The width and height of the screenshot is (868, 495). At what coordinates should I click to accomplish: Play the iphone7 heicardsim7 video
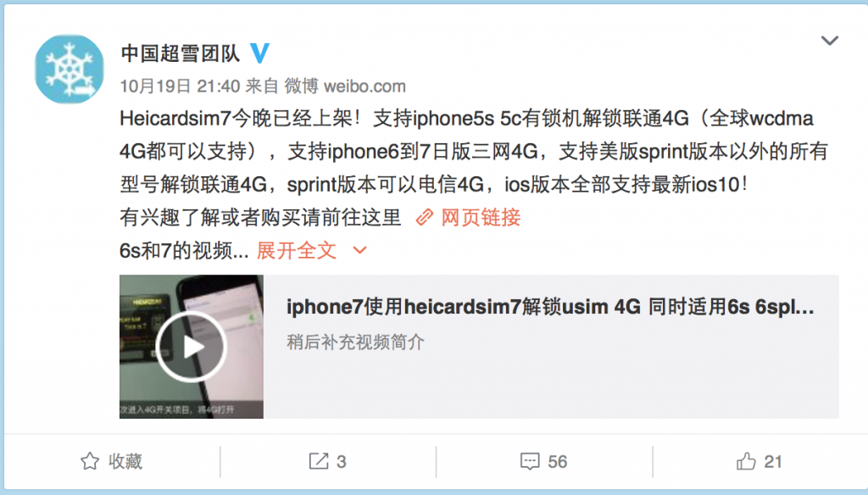point(191,348)
